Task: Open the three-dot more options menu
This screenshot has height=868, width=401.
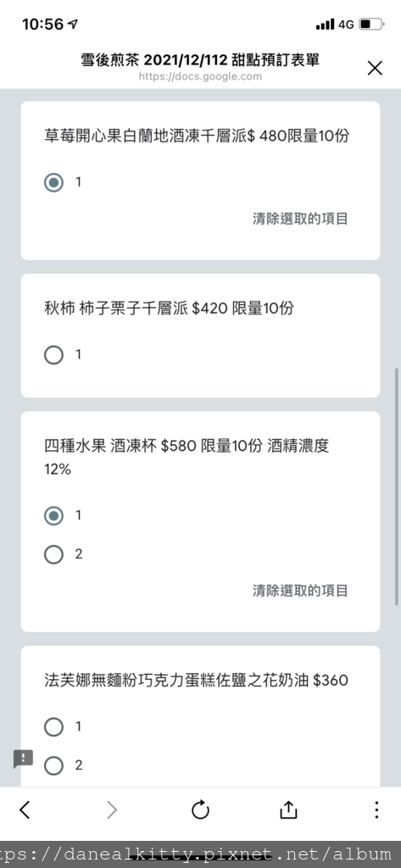Action: (376, 810)
